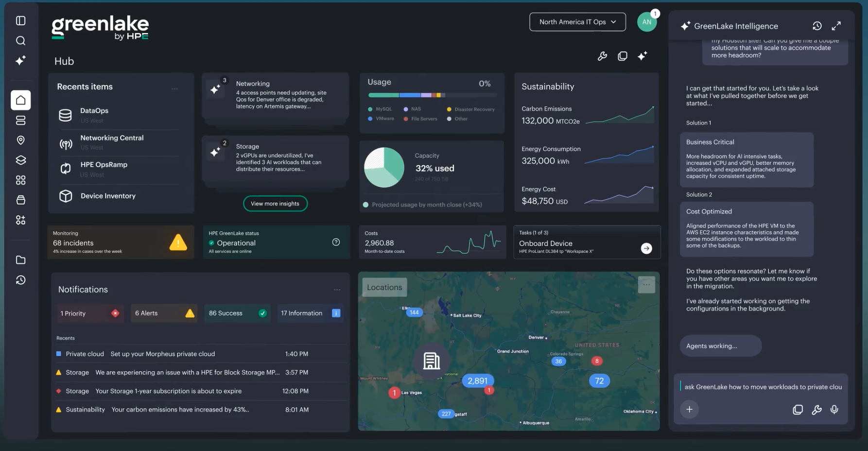
Task: Select Cost Optimized solution card
Action: [x=746, y=229]
